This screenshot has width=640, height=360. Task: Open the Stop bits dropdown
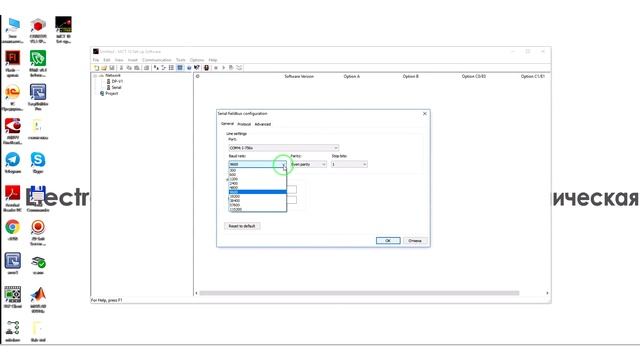pyautogui.click(x=349, y=164)
